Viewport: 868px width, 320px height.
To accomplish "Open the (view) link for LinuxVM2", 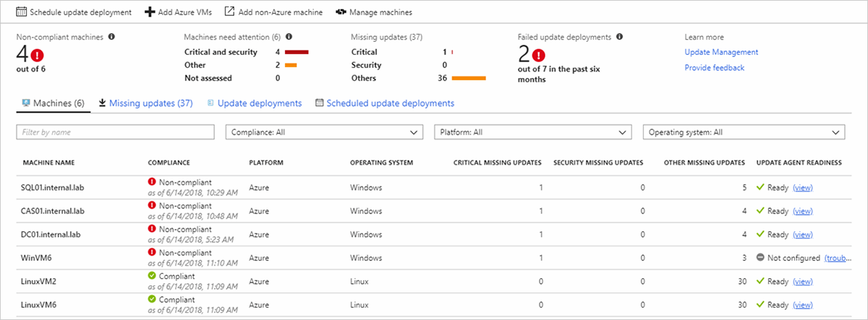I will 803,282.
